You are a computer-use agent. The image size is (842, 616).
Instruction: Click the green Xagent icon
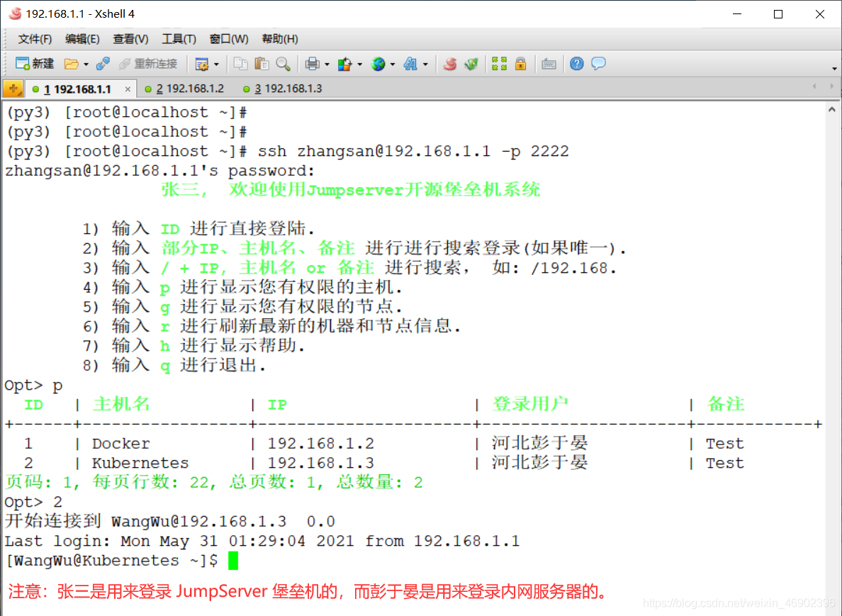pos(471,64)
